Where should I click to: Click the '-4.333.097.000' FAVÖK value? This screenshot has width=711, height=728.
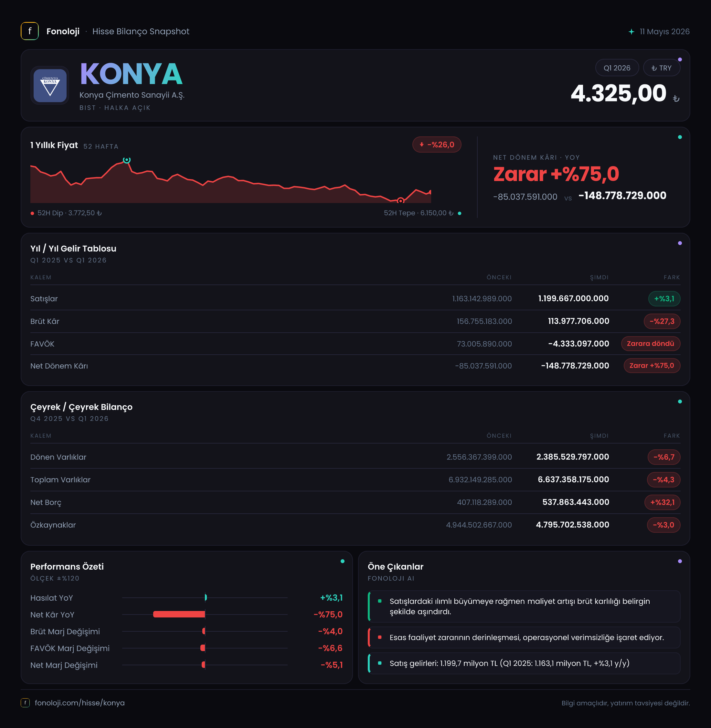[578, 344]
